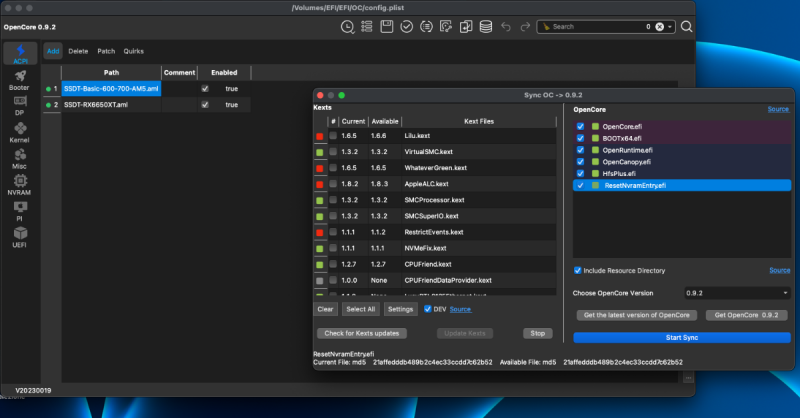This screenshot has width=800, height=418.
Task: Click the undo arrow in toolbar
Action: [x=506, y=27]
